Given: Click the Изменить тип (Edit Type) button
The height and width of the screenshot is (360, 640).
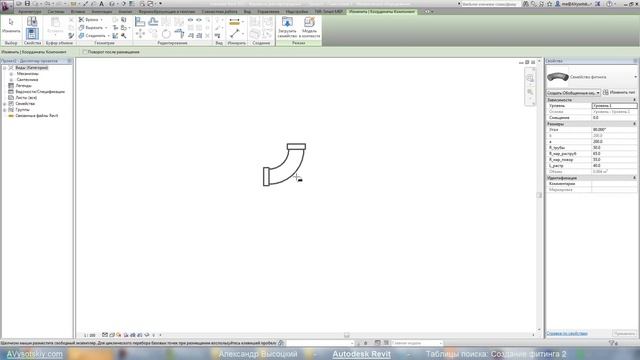Looking at the screenshot, I should click(619, 93).
